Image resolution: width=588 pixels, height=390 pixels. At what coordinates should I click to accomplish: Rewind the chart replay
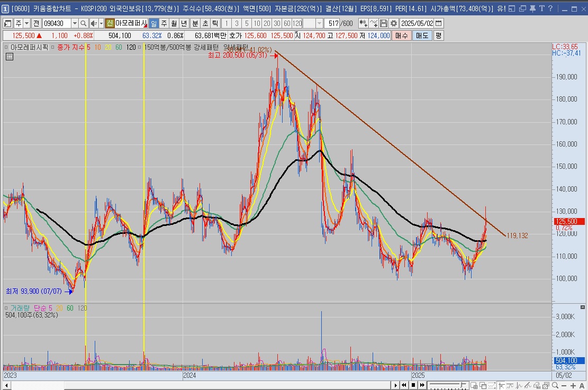pos(404,385)
